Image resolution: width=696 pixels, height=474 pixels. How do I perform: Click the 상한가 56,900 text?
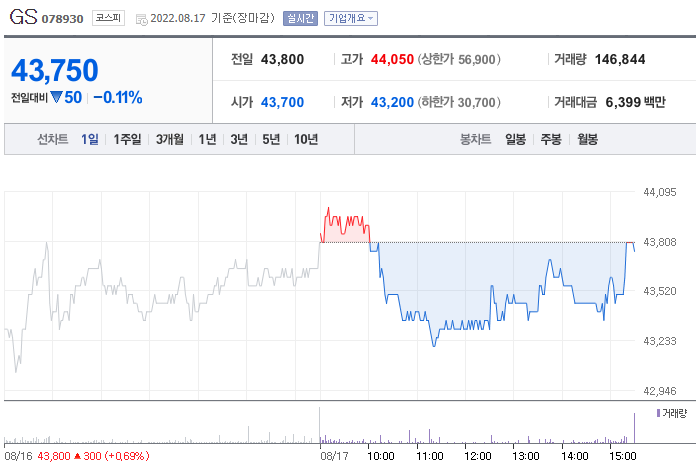pyautogui.click(x=459, y=59)
